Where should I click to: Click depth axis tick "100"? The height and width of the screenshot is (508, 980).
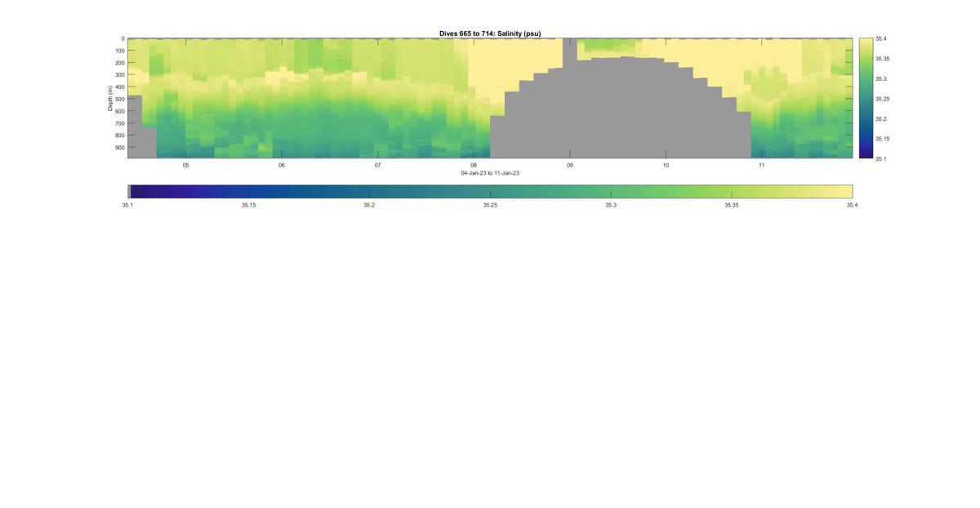pos(119,51)
